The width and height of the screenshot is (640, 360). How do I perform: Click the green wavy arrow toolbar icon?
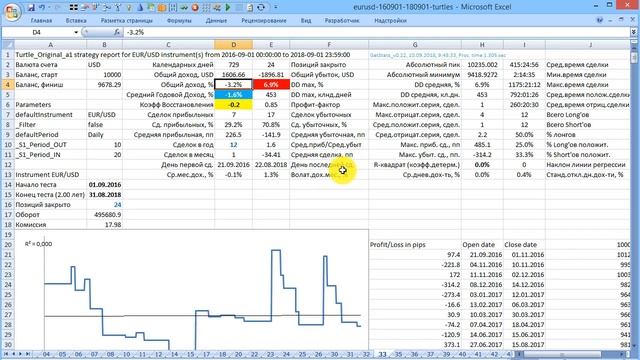[184, 7]
